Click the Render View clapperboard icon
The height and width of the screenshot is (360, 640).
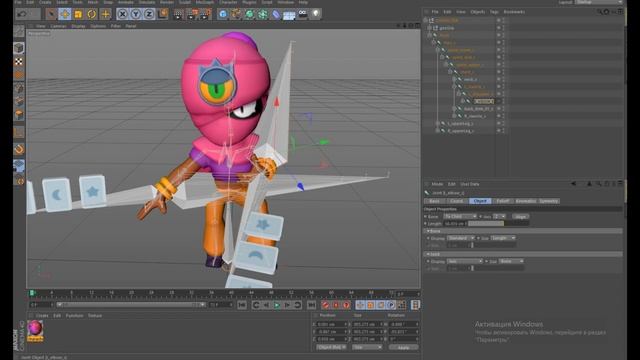click(x=178, y=15)
